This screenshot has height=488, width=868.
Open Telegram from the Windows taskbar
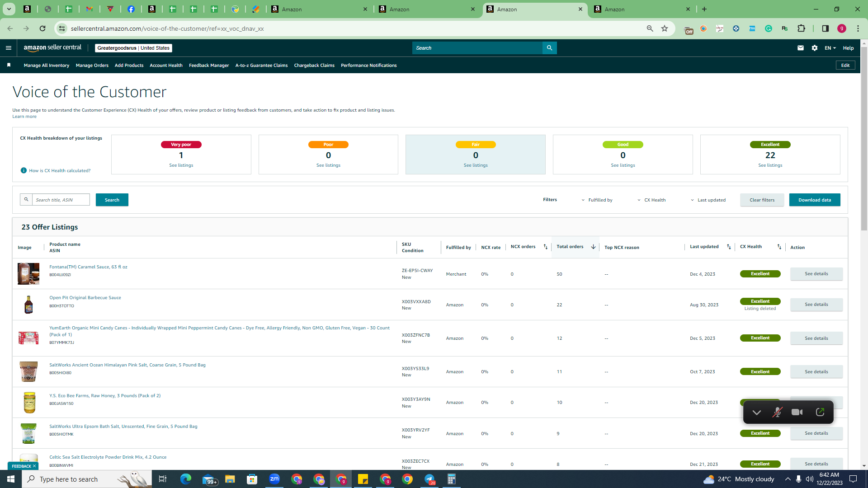click(x=429, y=479)
